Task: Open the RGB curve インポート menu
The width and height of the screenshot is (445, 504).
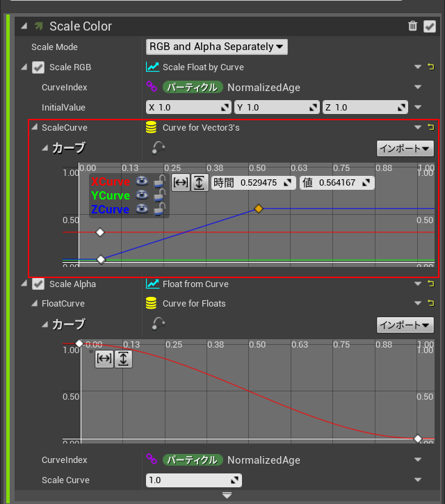Action: pos(405,149)
